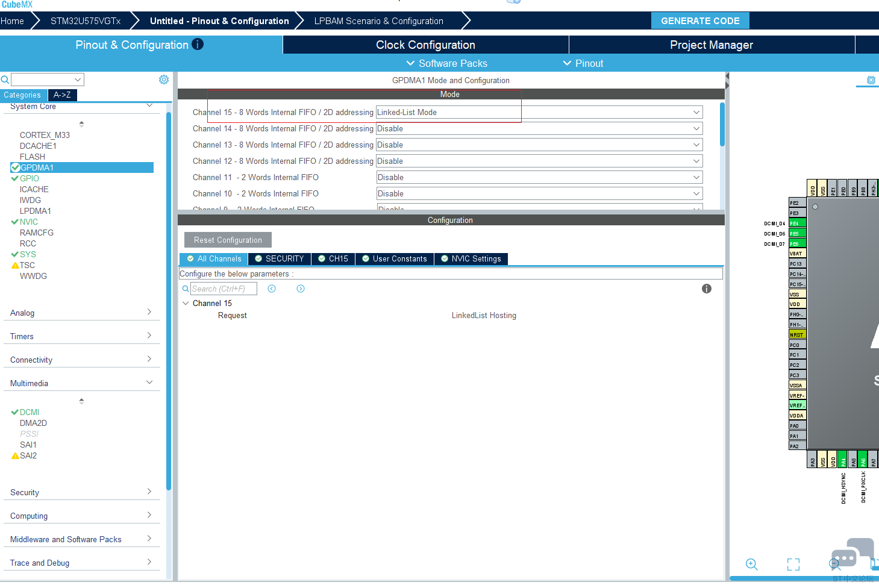Open the NVIC Settings tab
The image size is (879, 588).
tap(471, 258)
